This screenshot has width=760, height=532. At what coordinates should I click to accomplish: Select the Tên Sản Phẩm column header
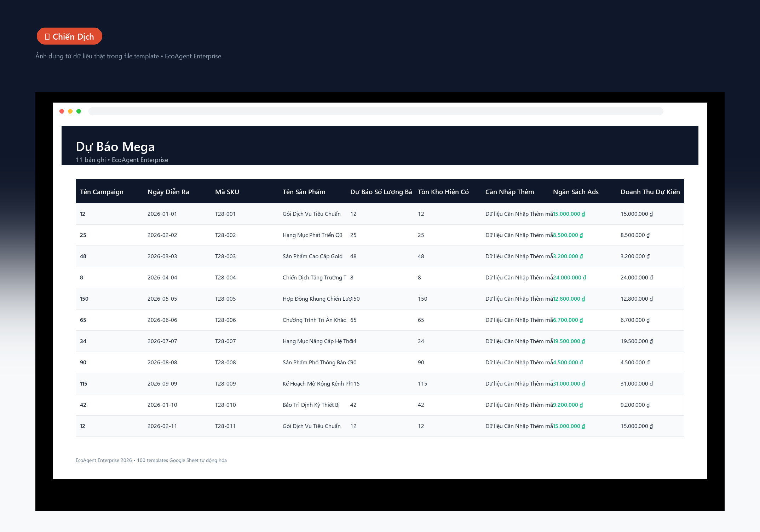click(304, 192)
